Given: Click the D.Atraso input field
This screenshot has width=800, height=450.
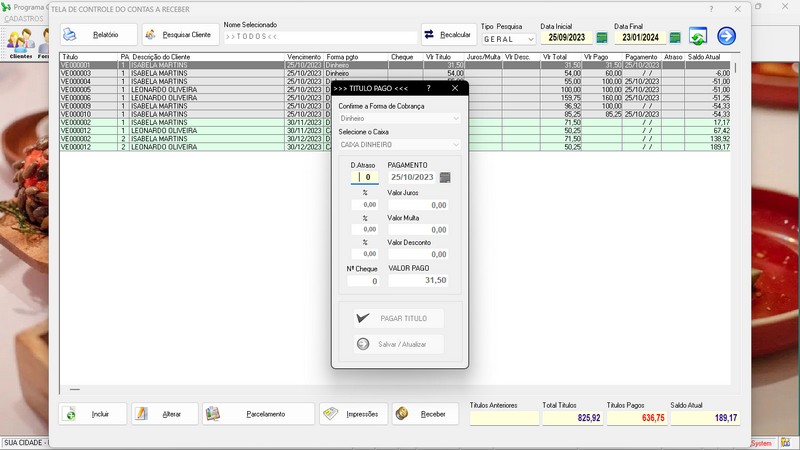Looking at the screenshot, I should pos(364,177).
